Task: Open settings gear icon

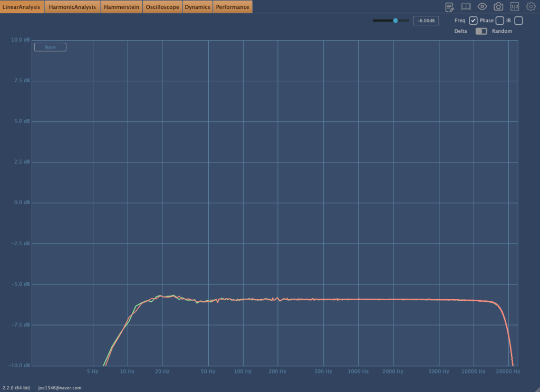Action: 531,7
